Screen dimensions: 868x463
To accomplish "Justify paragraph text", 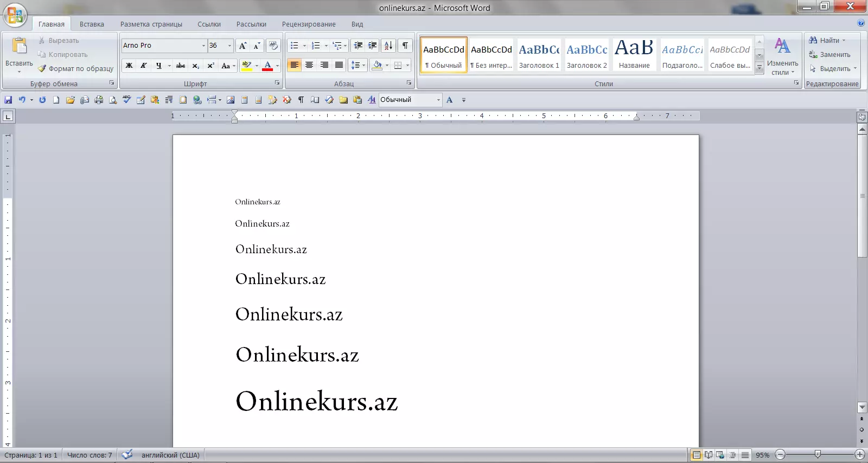I will pos(339,65).
